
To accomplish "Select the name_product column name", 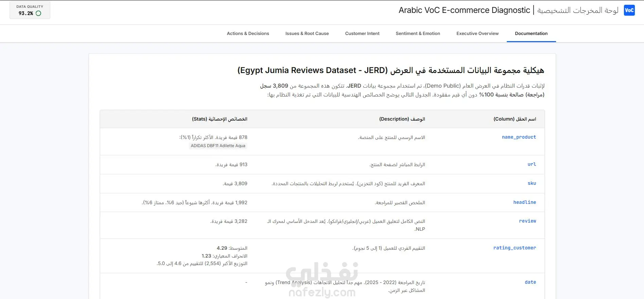I will (x=519, y=137).
